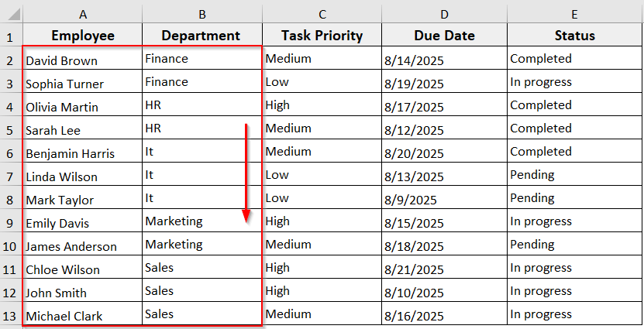Select row 1 header
Screen dimensions: 644x329
(11, 36)
